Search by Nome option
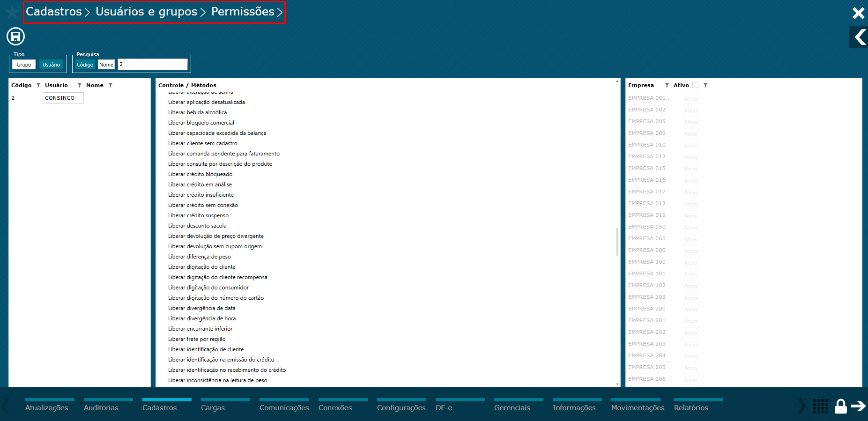The image size is (868, 421). pos(106,65)
